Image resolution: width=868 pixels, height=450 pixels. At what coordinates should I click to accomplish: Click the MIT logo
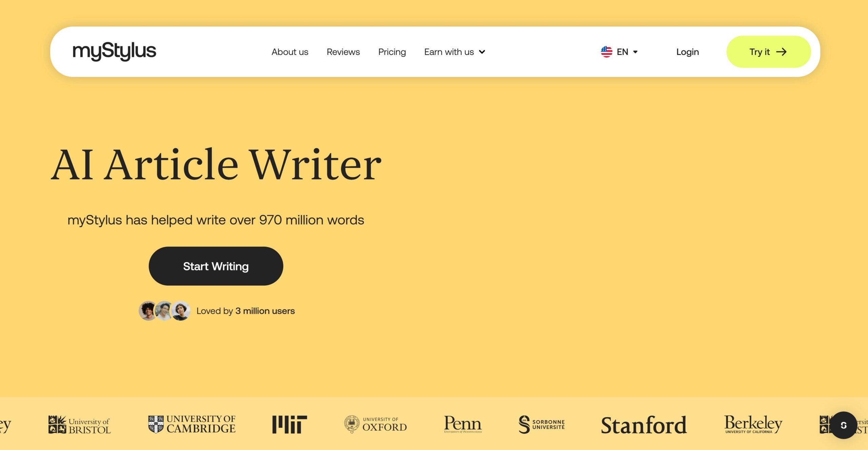pyautogui.click(x=290, y=424)
